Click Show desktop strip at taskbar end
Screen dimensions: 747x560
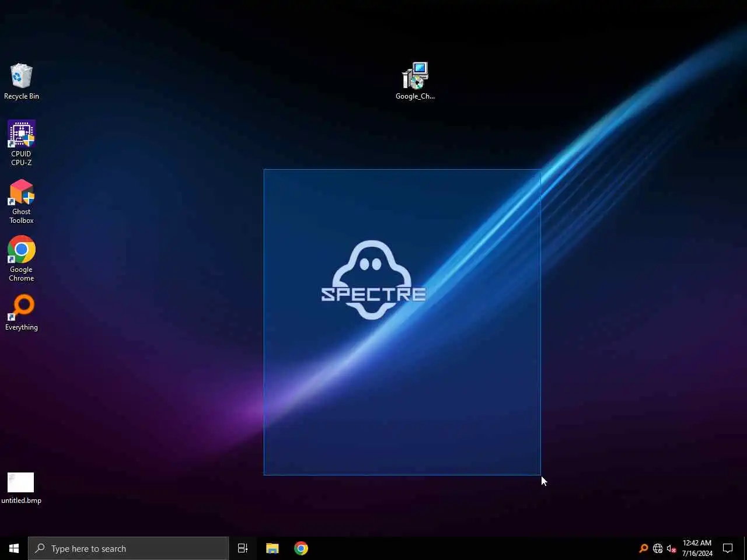pyautogui.click(x=745, y=548)
